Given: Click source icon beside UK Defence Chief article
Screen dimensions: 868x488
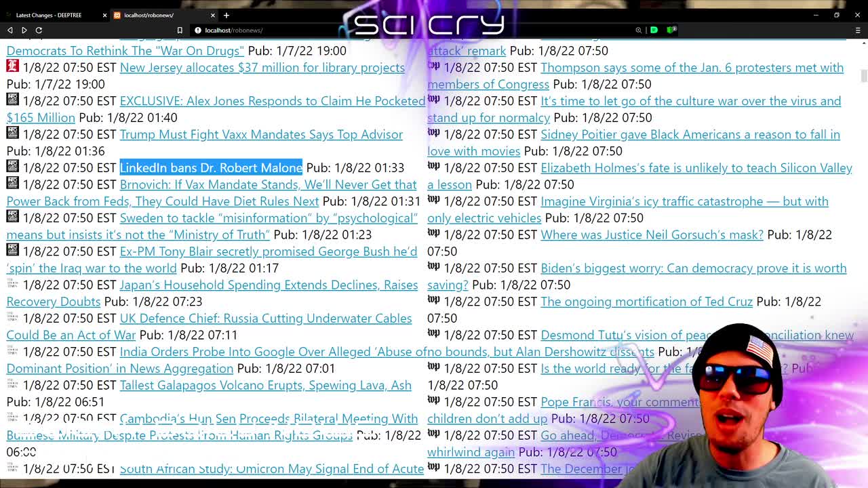Looking at the screenshot, I should (x=12, y=317).
